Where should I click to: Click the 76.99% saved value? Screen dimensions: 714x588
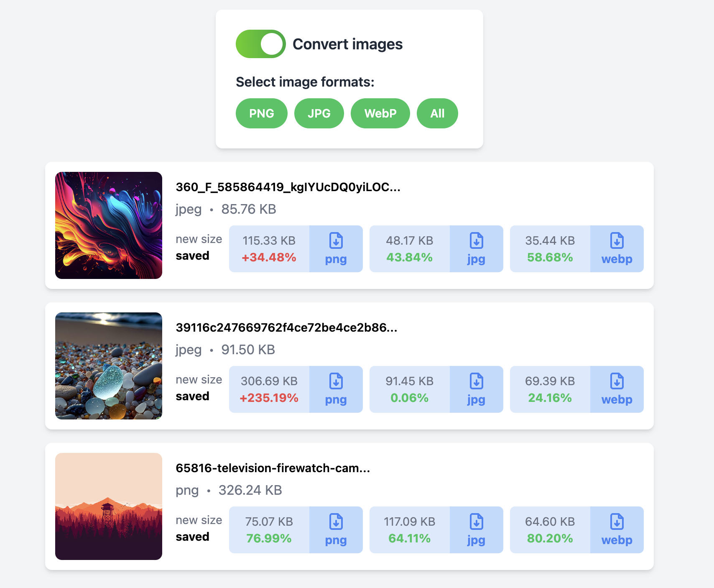[269, 538]
